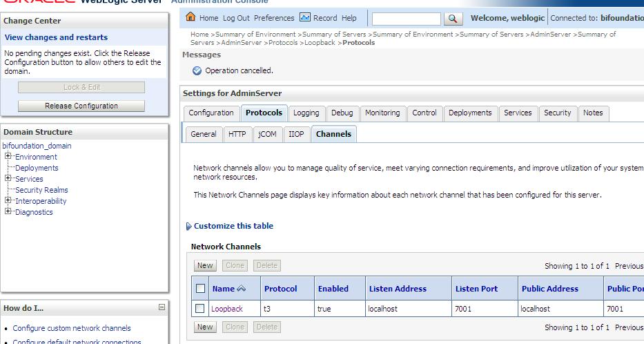Viewport: 644px width, 344px height.
Task: Expand the Services tree node
Action: coord(8,179)
